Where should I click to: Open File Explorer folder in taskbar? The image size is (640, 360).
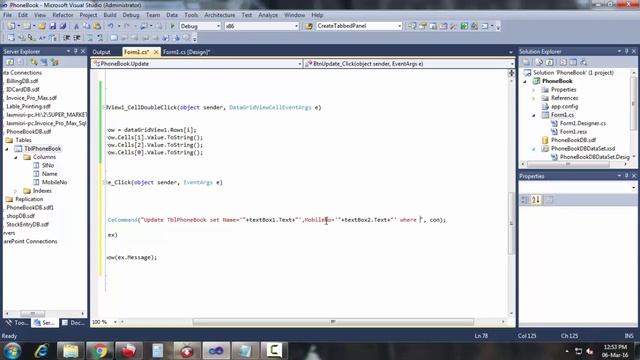click(70, 351)
